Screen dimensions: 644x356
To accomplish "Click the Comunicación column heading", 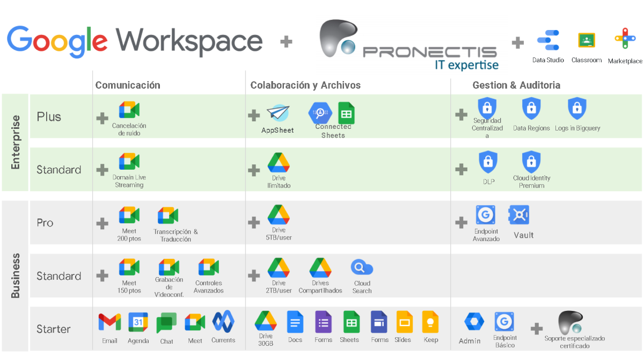I will [128, 85].
